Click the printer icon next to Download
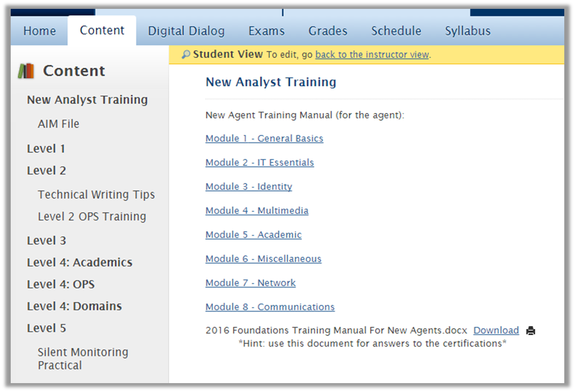This screenshot has width=575, height=392. coord(531,330)
